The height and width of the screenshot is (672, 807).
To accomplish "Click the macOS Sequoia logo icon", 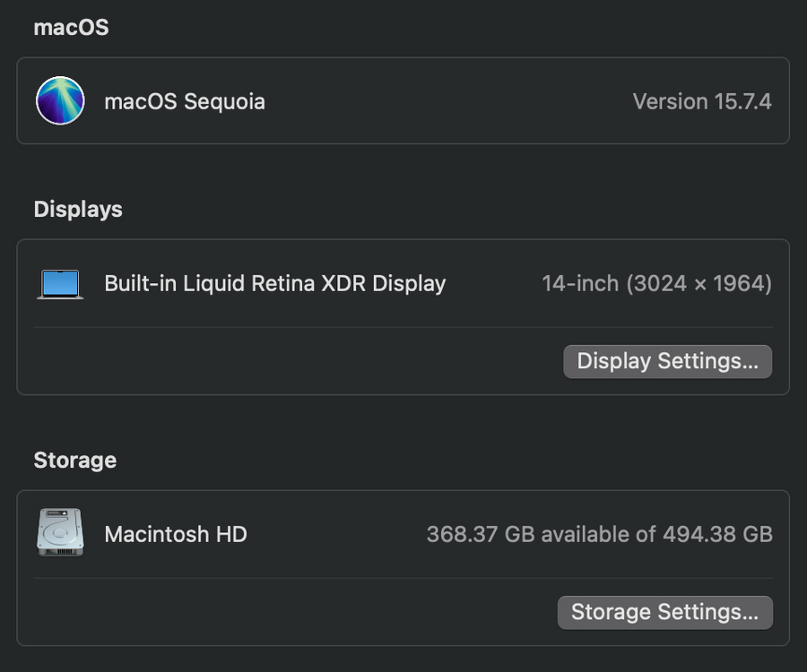I will tap(60, 100).
